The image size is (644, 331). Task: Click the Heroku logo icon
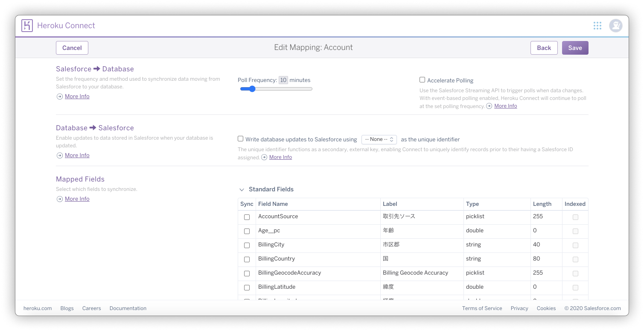(x=27, y=26)
